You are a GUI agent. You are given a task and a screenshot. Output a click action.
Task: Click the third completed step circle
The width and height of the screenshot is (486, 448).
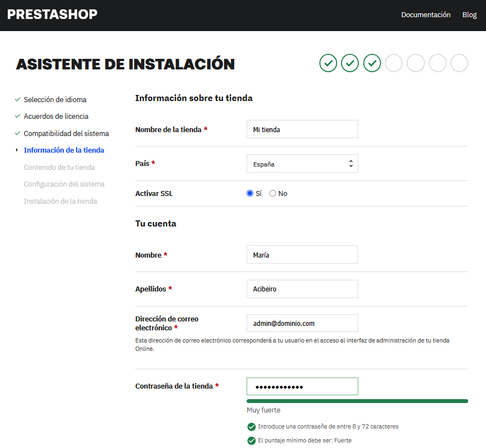point(372,63)
